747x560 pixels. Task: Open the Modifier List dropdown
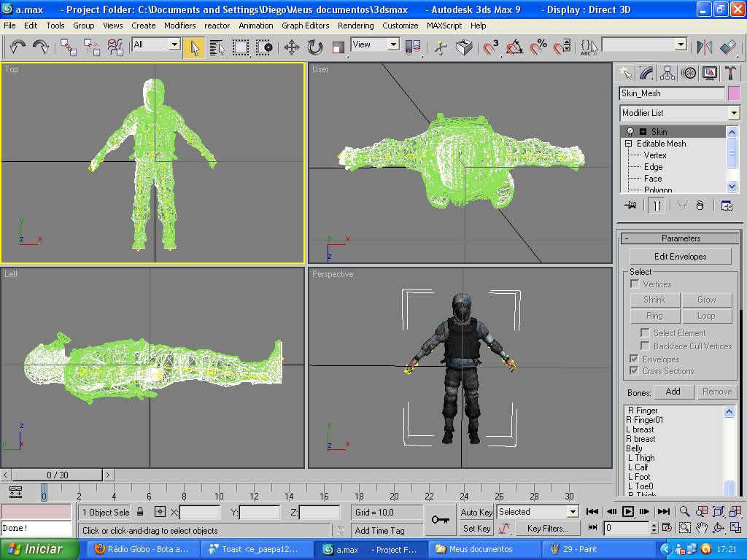734,113
